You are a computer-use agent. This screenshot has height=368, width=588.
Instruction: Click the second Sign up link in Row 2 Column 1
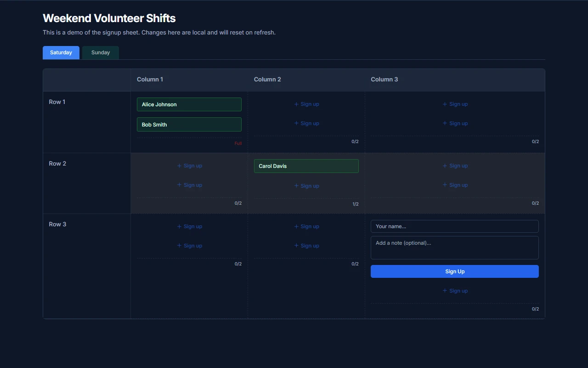189,185
